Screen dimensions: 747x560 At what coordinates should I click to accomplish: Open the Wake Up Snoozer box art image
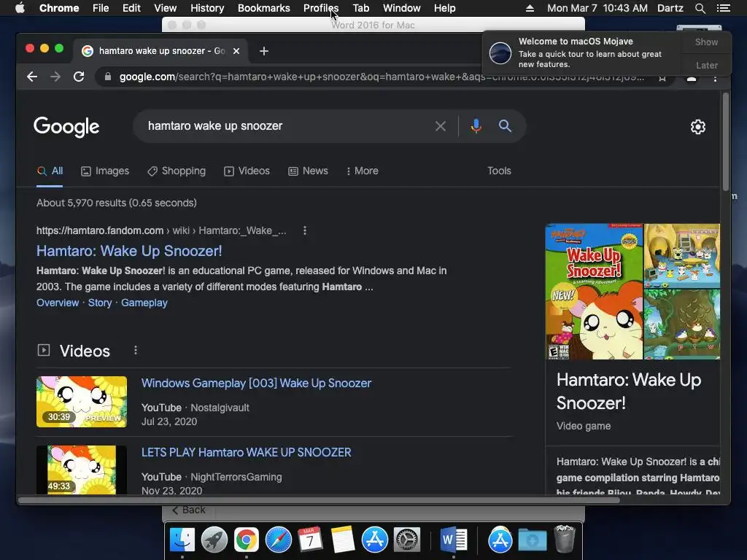(594, 292)
